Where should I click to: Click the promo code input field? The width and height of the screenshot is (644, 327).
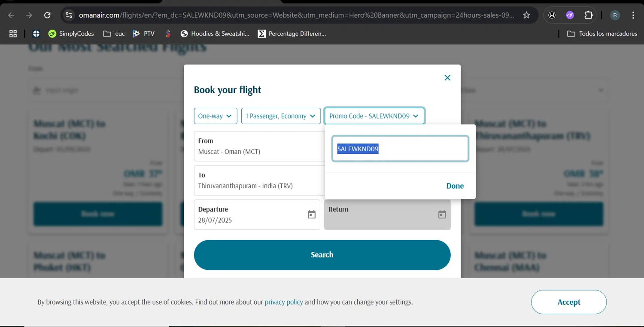[x=400, y=149]
